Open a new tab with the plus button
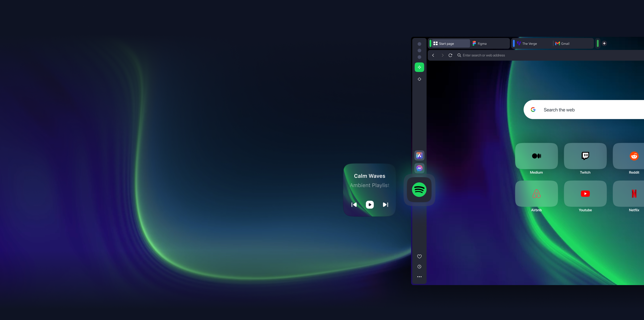Image resolution: width=644 pixels, height=320 pixels. point(604,43)
